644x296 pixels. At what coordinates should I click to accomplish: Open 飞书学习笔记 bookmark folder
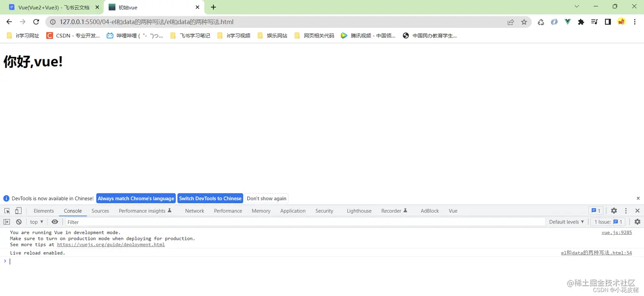[x=190, y=36]
